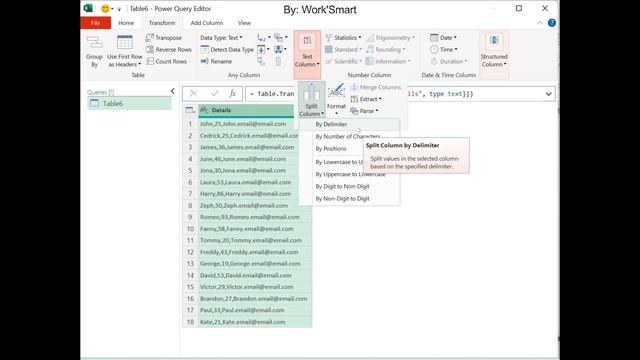Click the Format text button
The image size is (640, 360).
(x=336, y=99)
